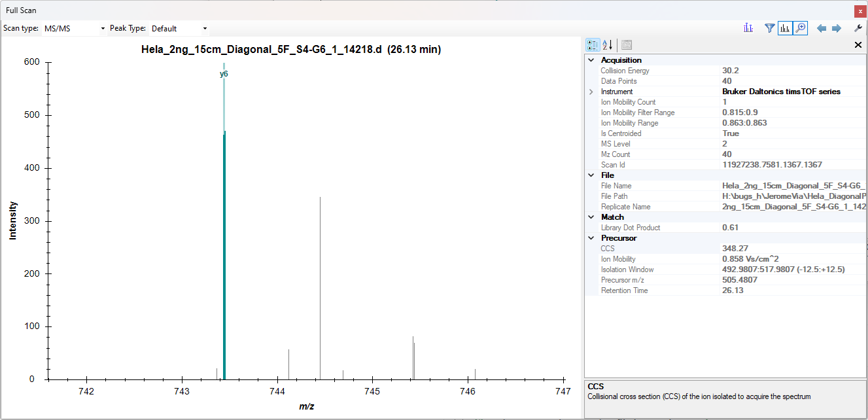Go to next scan with right arrow
Viewport: 868px width, 420px height.
pyautogui.click(x=837, y=28)
